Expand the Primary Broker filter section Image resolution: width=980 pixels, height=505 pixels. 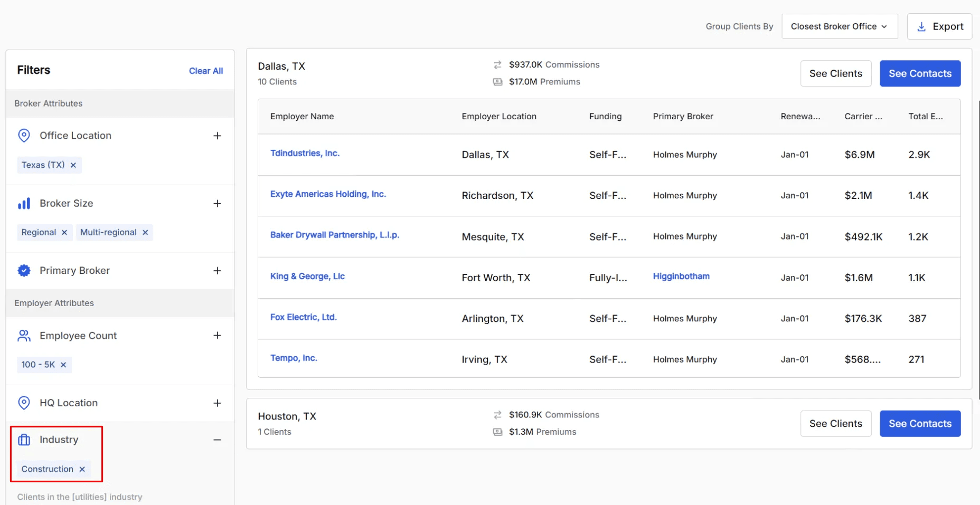217,270
